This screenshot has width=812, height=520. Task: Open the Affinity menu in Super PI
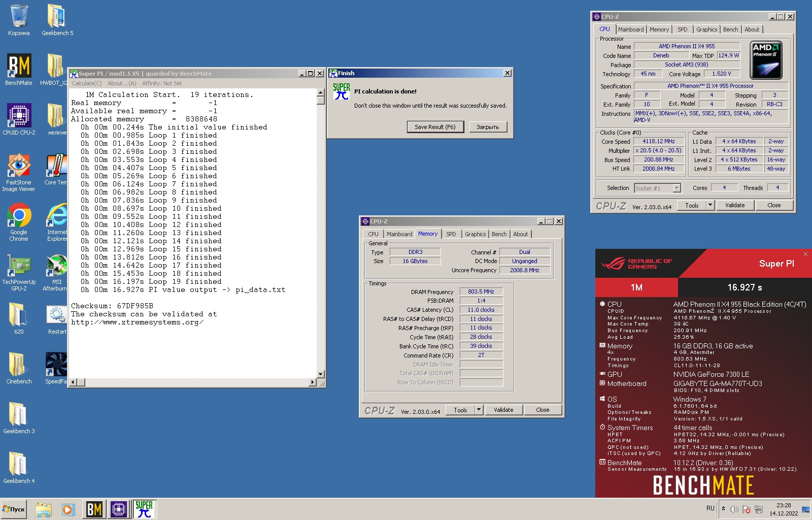(162, 83)
